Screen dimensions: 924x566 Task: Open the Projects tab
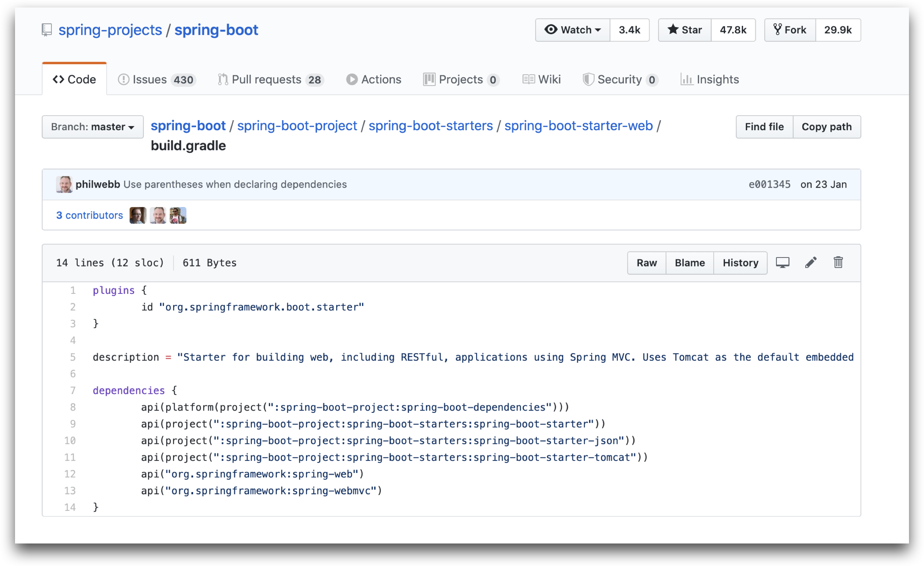[x=461, y=79]
